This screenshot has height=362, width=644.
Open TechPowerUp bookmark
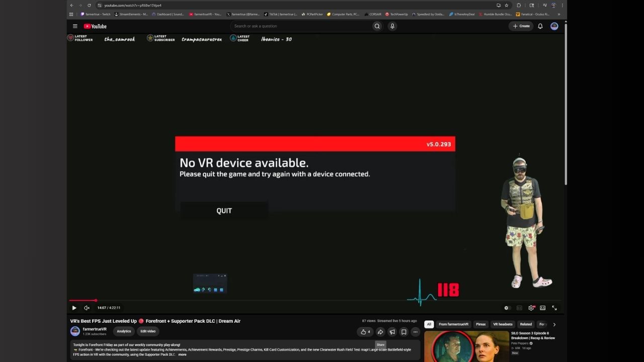pos(396,14)
